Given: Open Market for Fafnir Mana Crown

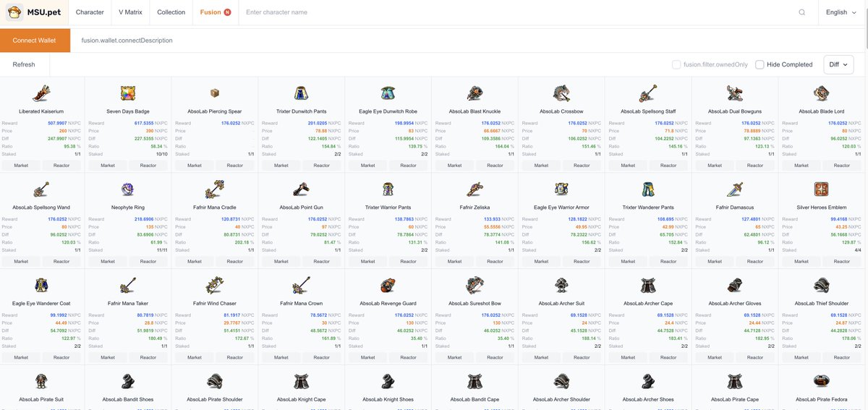Looking at the screenshot, I should (281, 357).
